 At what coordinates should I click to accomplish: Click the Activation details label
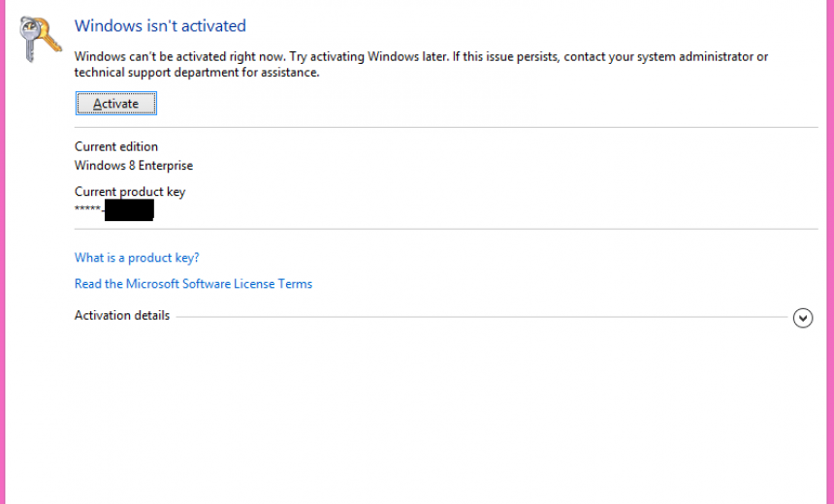click(122, 315)
